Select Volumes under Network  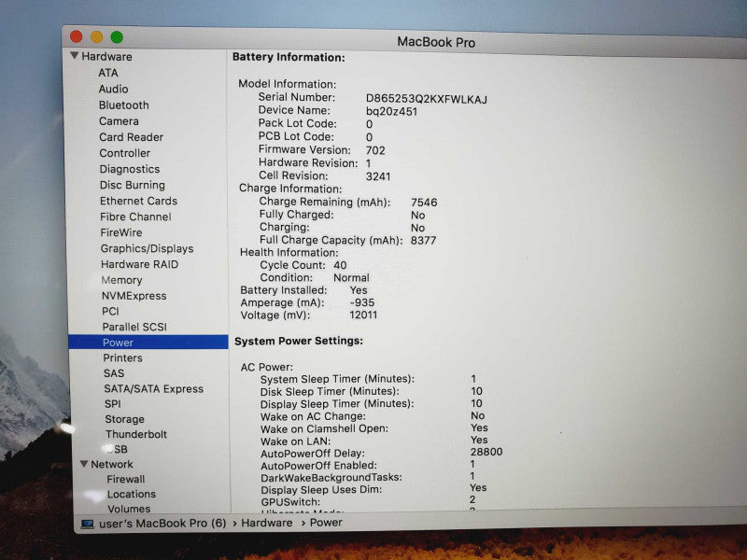(129, 509)
